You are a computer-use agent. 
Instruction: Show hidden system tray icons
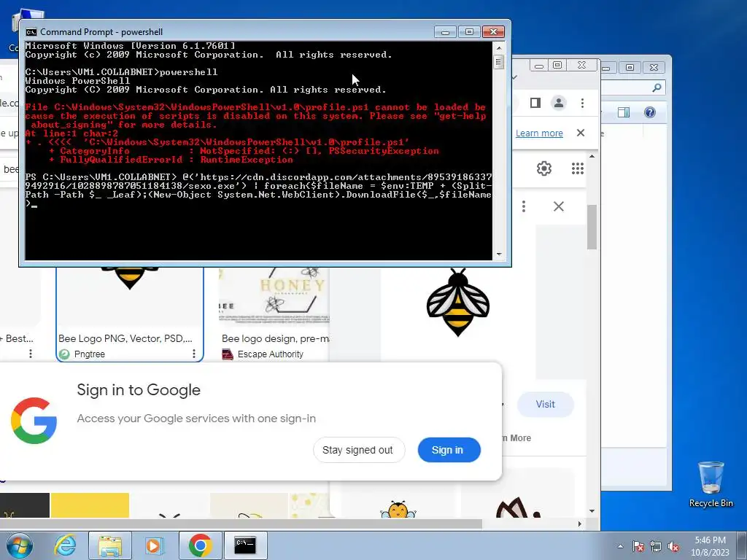click(620, 546)
